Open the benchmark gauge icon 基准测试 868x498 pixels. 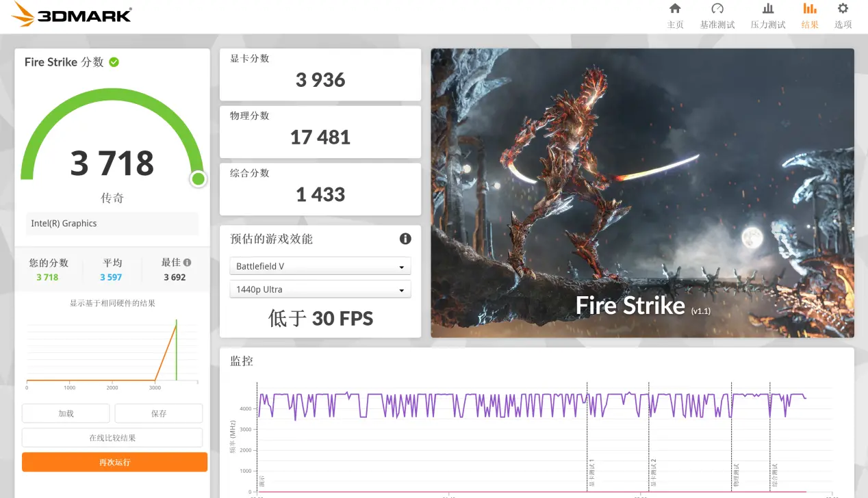717,9
